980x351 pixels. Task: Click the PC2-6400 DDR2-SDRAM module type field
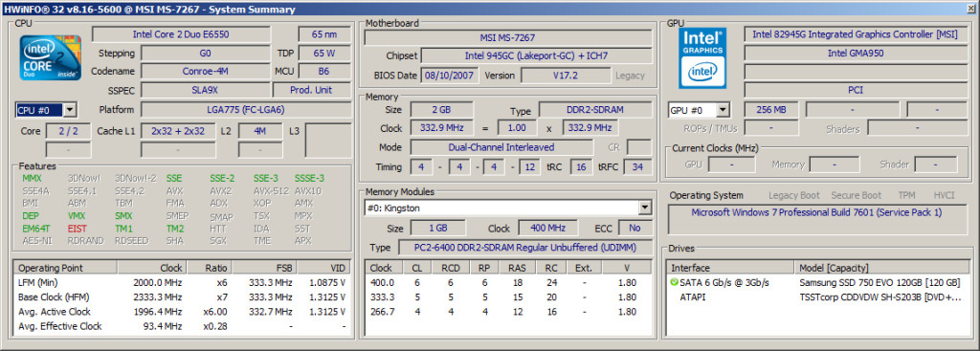click(525, 248)
